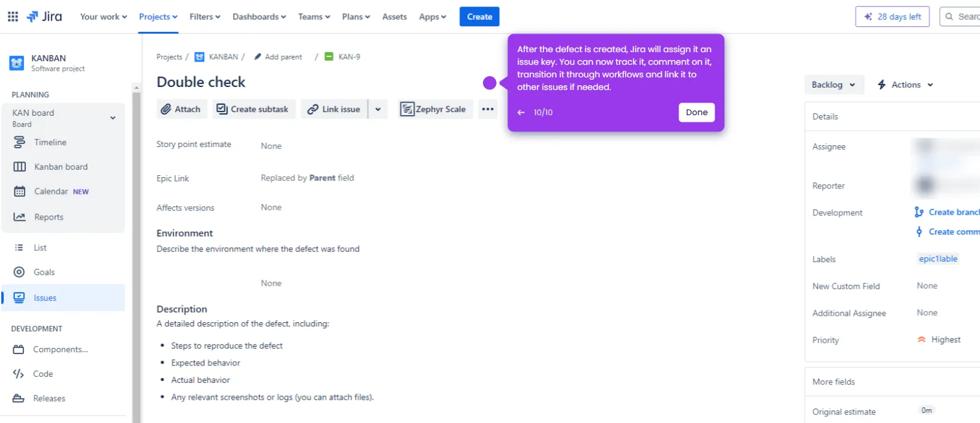The width and height of the screenshot is (980, 423).
Task: Open the Plans dropdown
Action: (356, 17)
